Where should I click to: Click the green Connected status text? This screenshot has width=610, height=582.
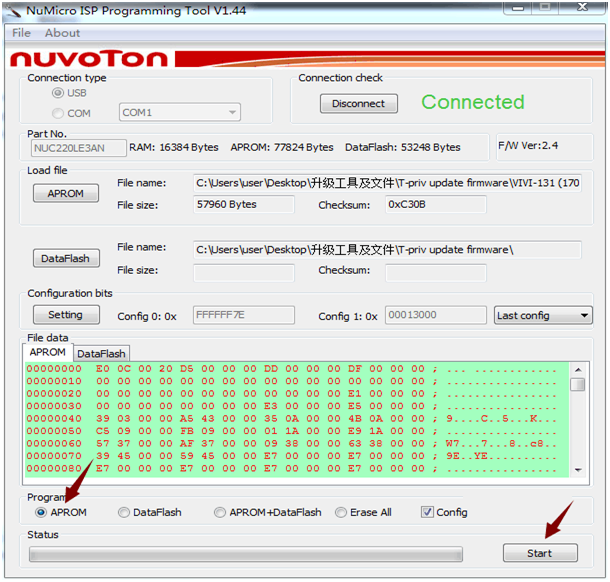473,102
